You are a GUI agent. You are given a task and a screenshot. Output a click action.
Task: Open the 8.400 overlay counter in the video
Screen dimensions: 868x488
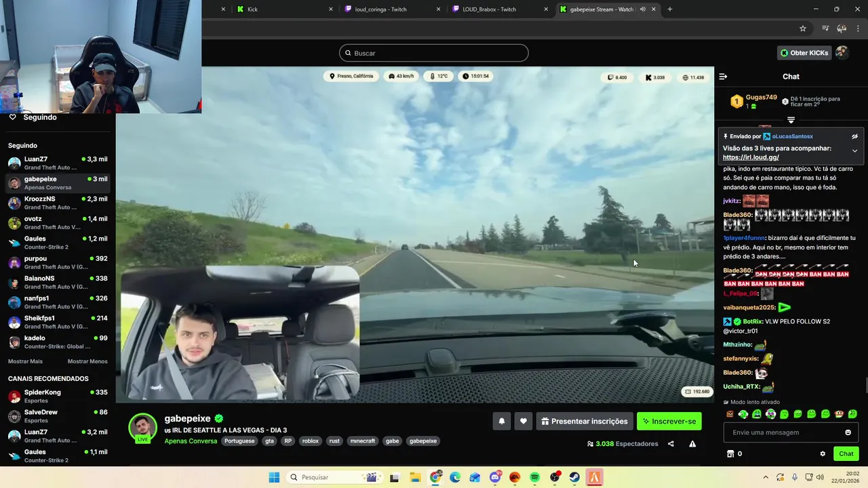tap(617, 77)
